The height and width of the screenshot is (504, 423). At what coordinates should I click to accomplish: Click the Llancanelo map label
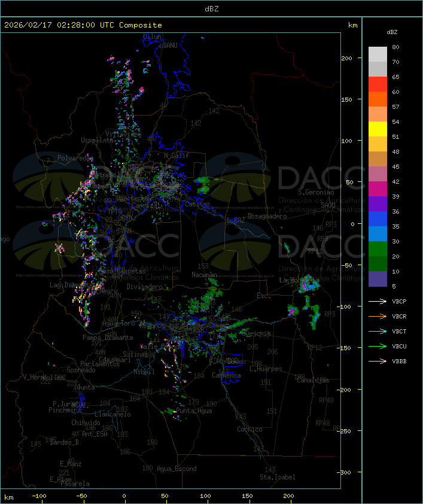112,414
